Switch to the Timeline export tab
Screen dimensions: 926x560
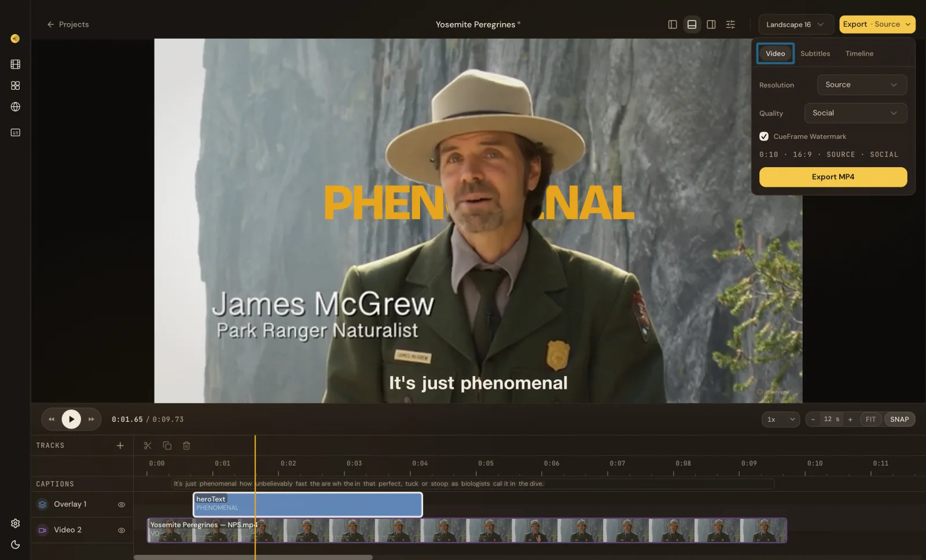pos(859,53)
